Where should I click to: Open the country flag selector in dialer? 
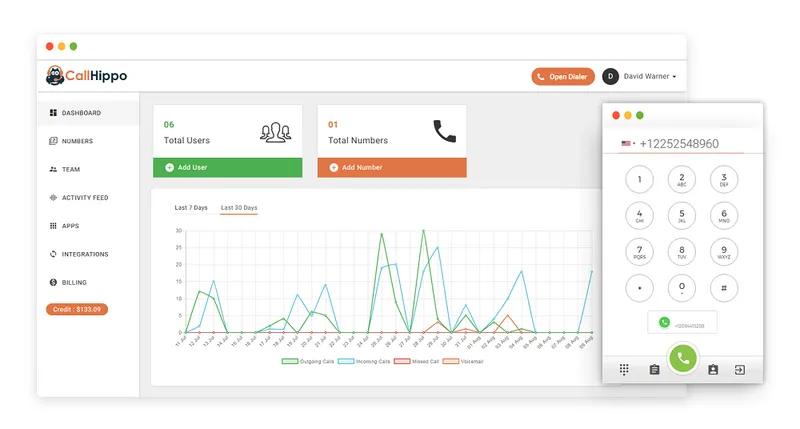(x=628, y=144)
